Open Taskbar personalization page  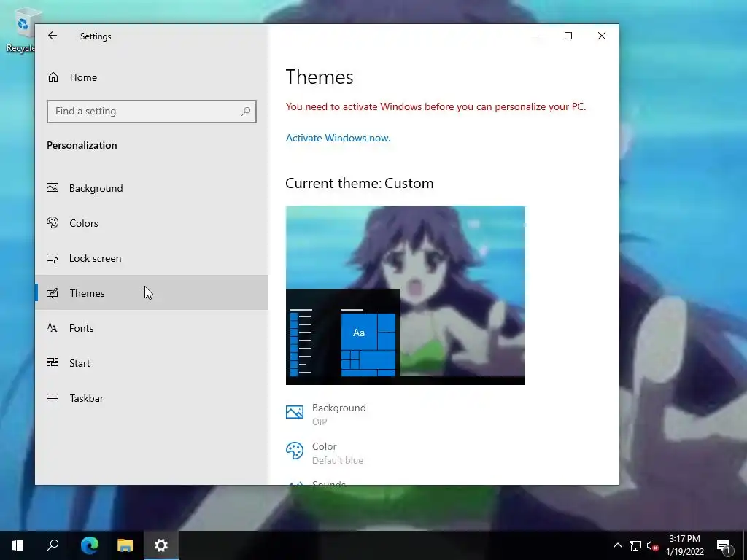[x=152, y=398]
